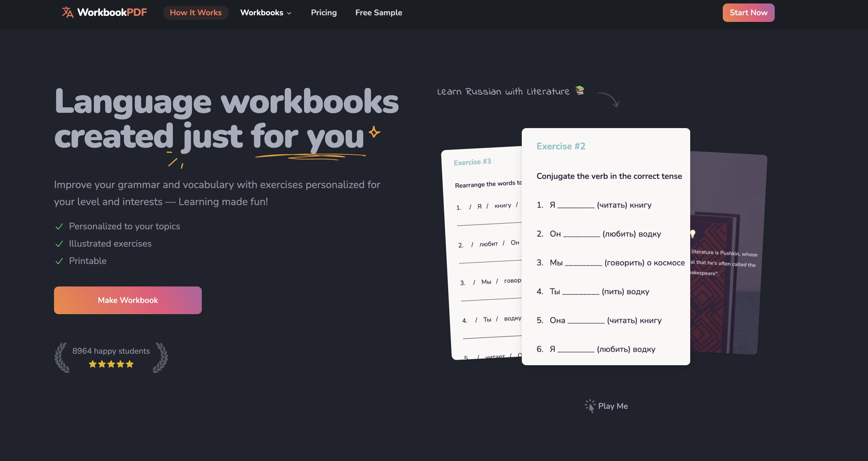868x461 pixels.
Task: Click the WorkbookPDF brand name
Action: 112,12
